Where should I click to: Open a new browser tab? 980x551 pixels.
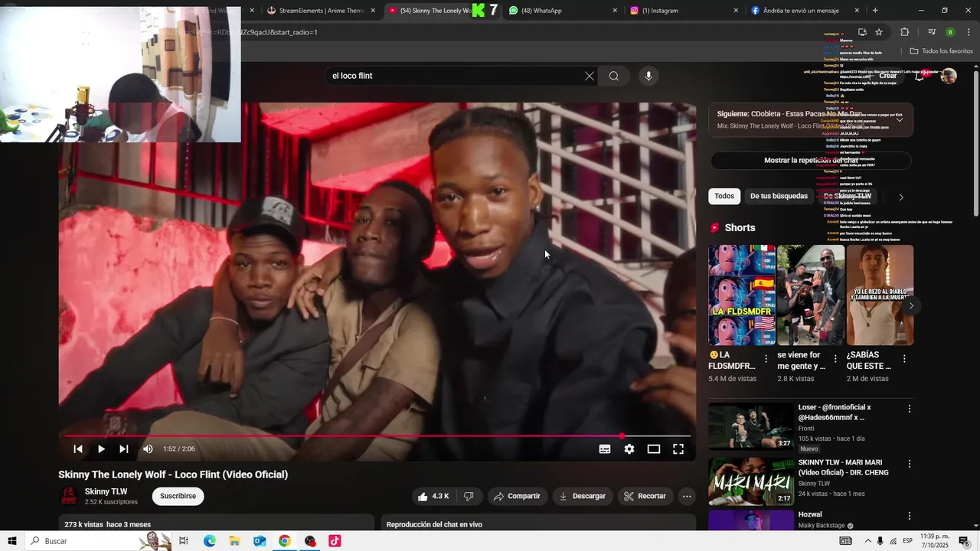coord(875,11)
